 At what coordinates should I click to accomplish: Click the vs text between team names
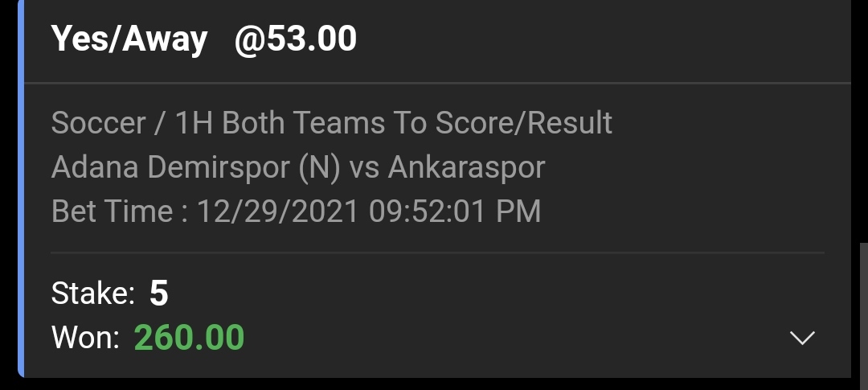point(364,167)
